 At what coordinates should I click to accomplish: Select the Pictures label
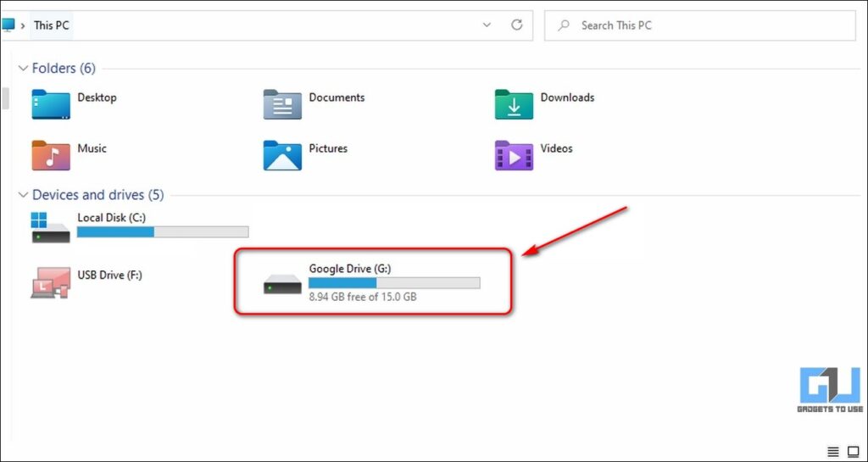coord(328,148)
